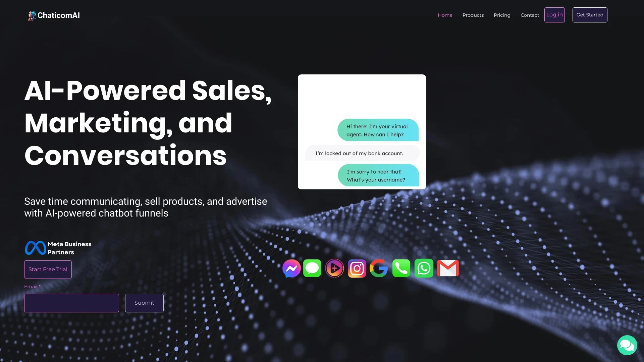Click the Log in button

pyautogui.click(x=554, y=15)
